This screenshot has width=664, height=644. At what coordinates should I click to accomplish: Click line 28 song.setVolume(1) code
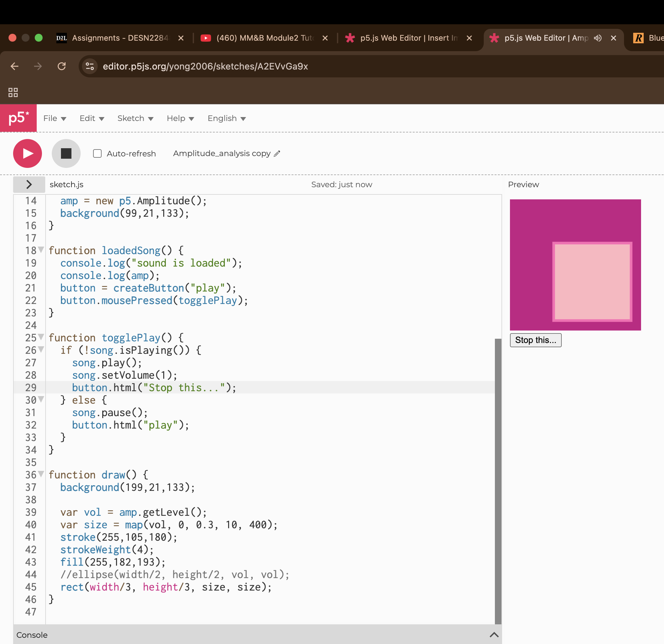pos(125,375)
